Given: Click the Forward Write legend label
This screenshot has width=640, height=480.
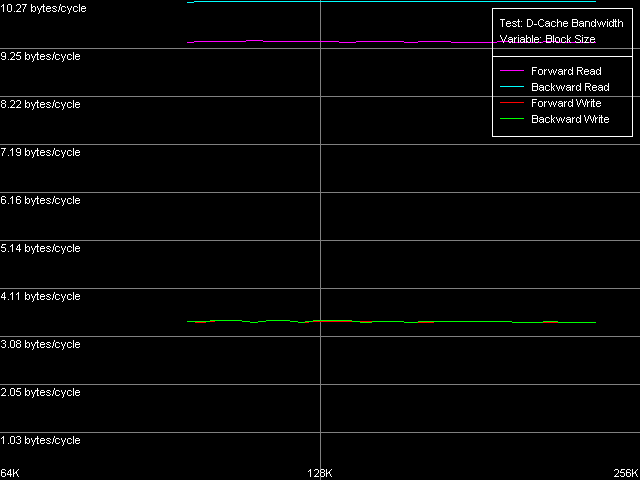Looking at the screenshot, I should pyautogui.click(x=566, y=103).
